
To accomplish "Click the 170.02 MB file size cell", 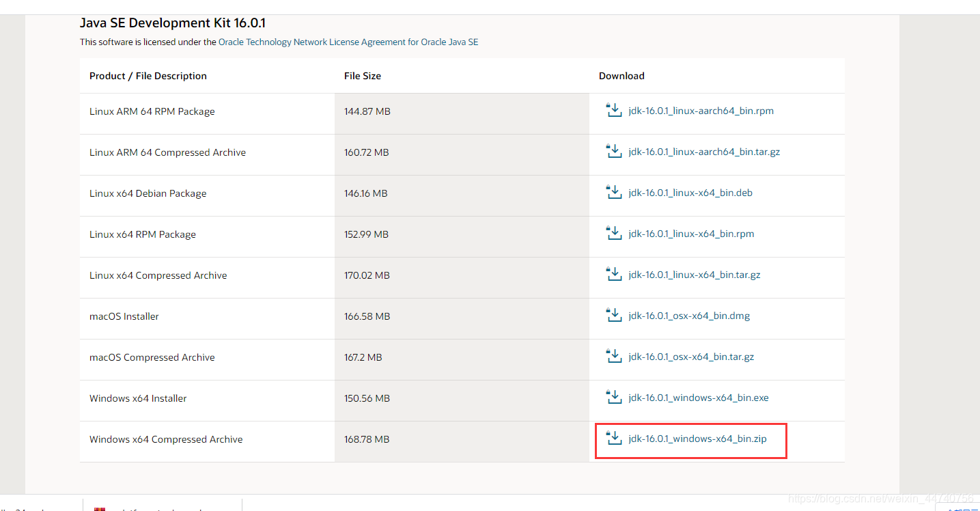I will (x=462, y=277).
